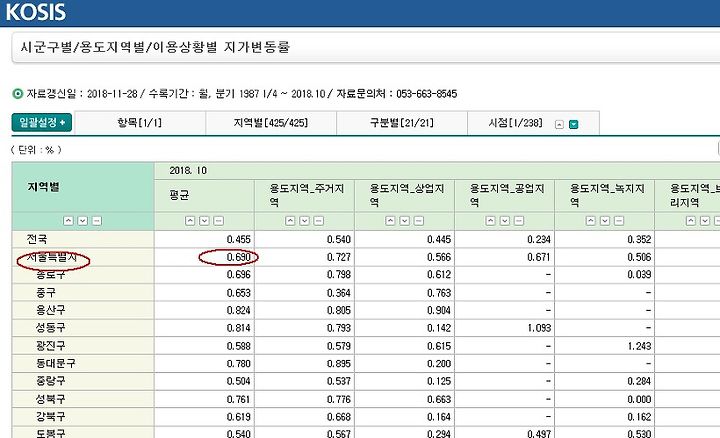Click the green bullet icon before 자료갱신일
The width and height of the screenshot is (720, 438).
pos(17,94)
